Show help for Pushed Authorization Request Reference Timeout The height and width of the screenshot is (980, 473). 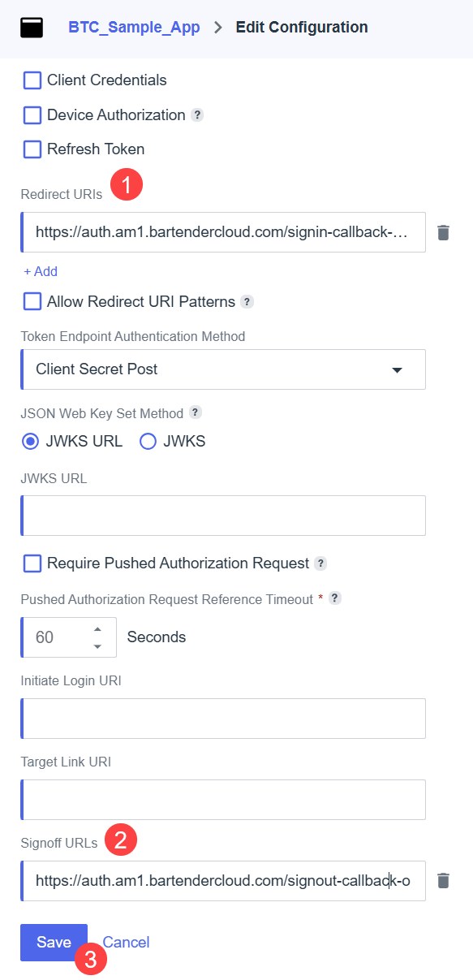pyautogui.click(x=334, y=598)
